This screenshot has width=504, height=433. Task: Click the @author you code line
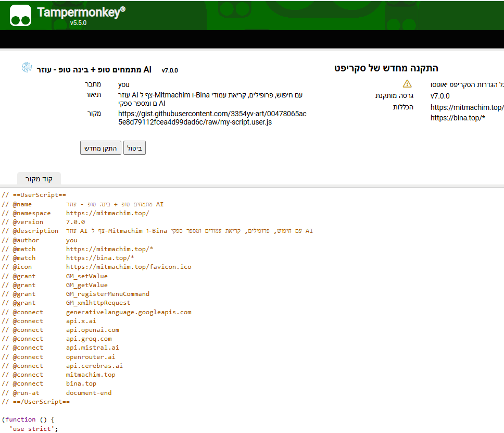click(40, 240)
